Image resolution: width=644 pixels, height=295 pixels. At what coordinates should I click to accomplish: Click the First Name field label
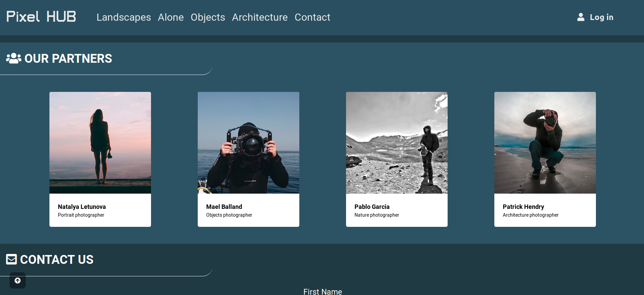pyautogui.click(x=323, y=292)
